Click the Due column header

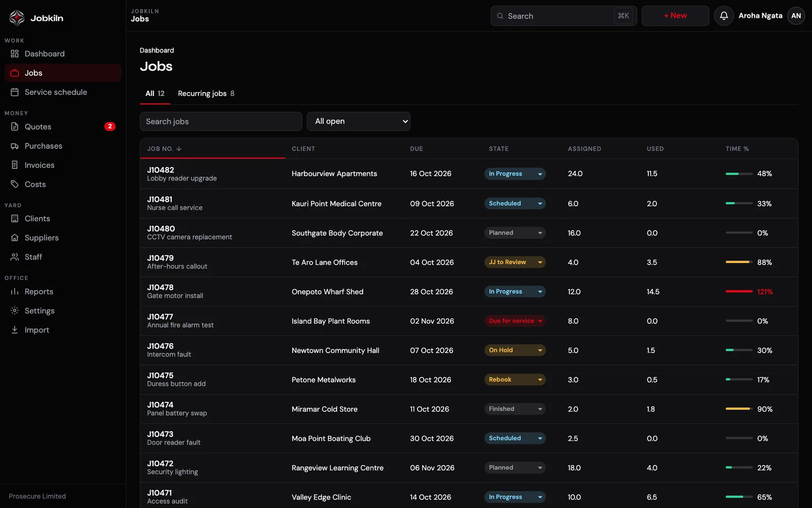(x=417, y=149)
